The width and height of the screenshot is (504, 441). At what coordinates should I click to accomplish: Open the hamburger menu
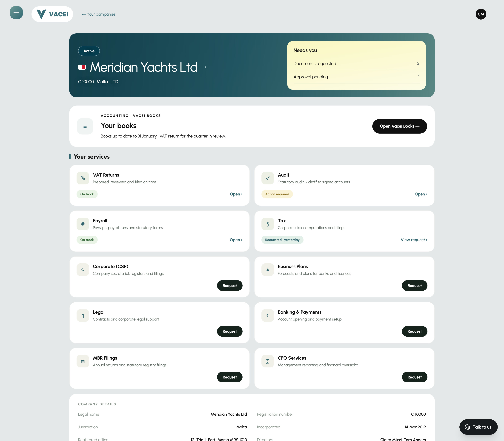16,13
